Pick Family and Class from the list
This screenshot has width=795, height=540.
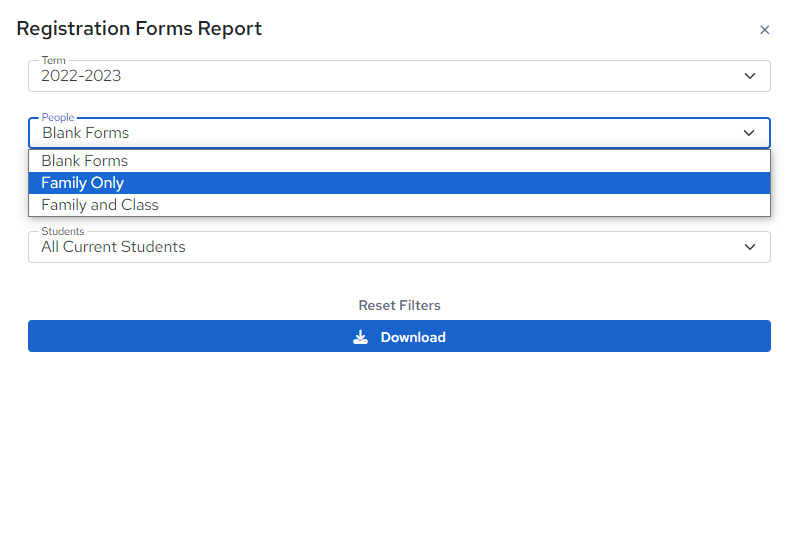pyautogui.click(x=399, y=205)
